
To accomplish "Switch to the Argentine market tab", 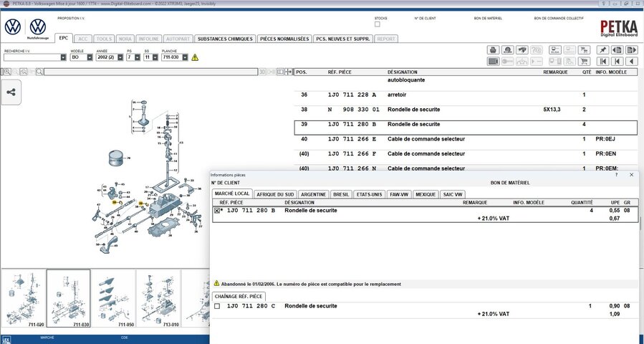I will 313,194.
